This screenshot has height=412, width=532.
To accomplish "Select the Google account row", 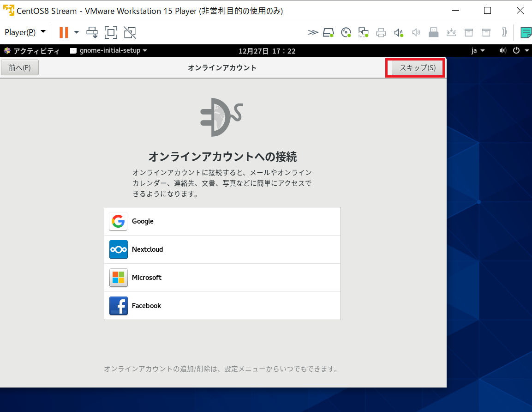I will [x=222, y=221].
